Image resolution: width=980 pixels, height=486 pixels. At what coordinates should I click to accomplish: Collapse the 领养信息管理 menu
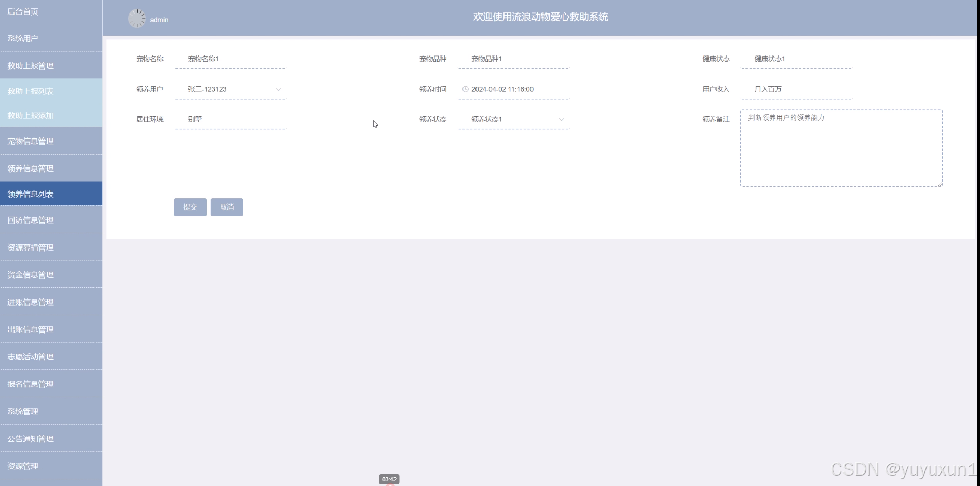pyautogui.click(x=51, y=169)
